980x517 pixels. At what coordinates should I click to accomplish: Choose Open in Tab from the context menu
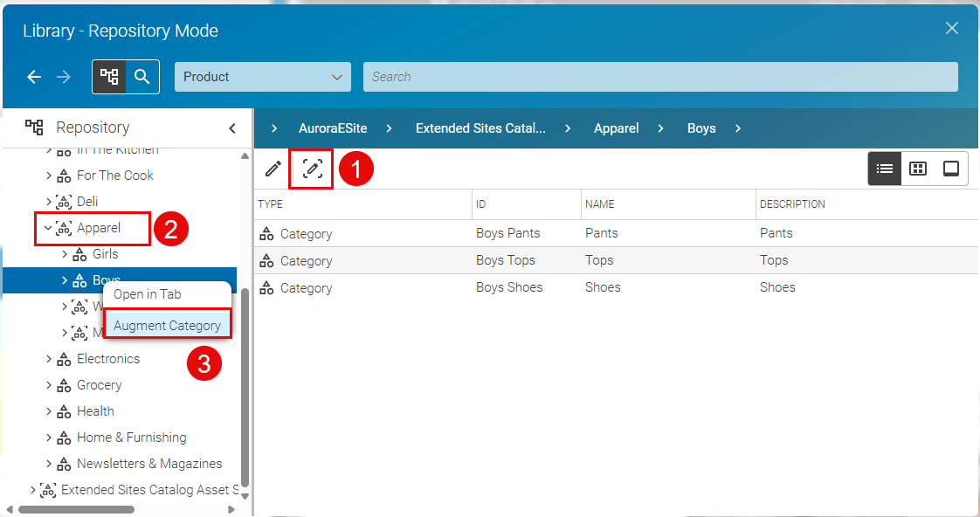pos(167,294)
